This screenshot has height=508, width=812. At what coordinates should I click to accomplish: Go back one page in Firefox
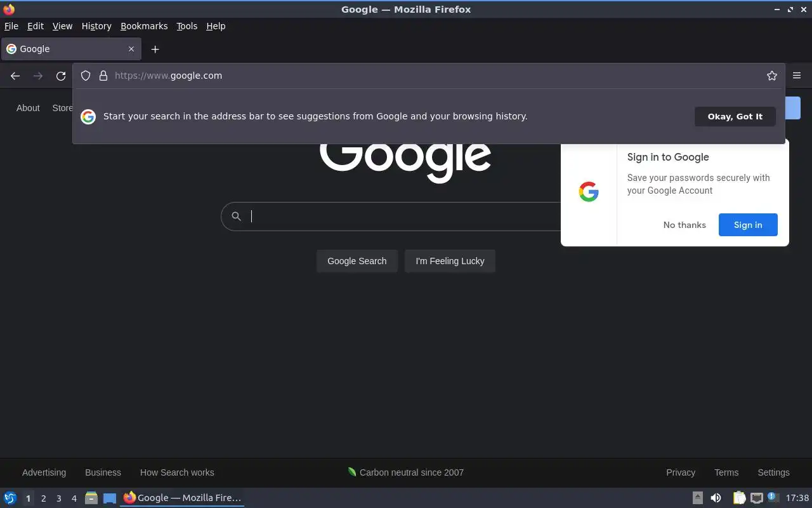coord(15,76)
